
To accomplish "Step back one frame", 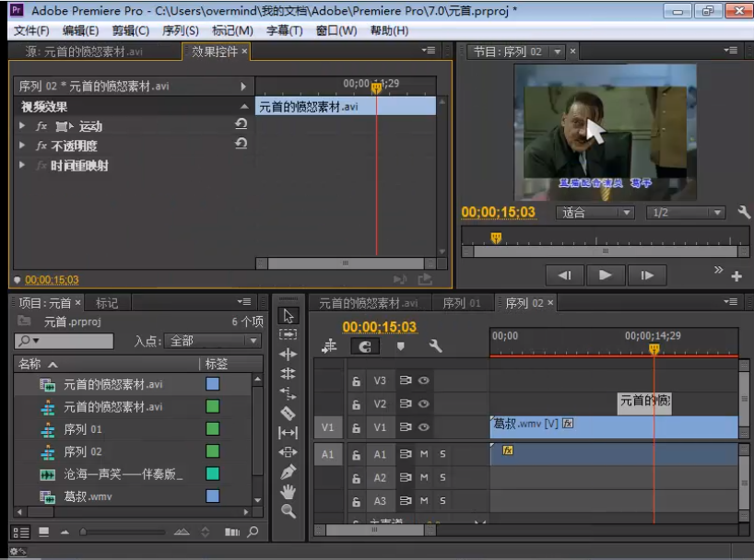I will click(x=564, y=275).
